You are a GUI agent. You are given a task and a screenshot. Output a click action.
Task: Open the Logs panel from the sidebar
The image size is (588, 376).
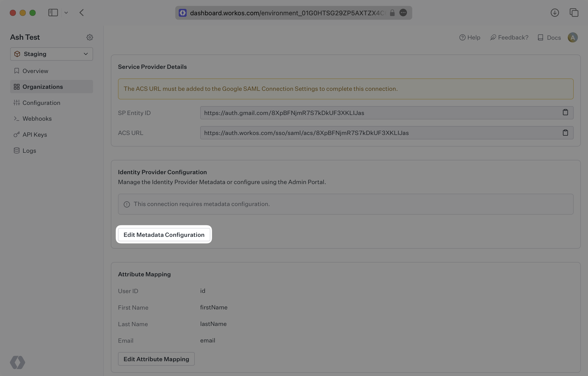pos(29,150)
